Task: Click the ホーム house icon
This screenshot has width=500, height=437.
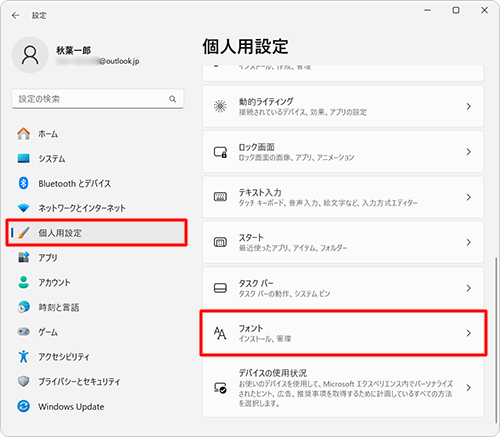Action: point(23,134)
